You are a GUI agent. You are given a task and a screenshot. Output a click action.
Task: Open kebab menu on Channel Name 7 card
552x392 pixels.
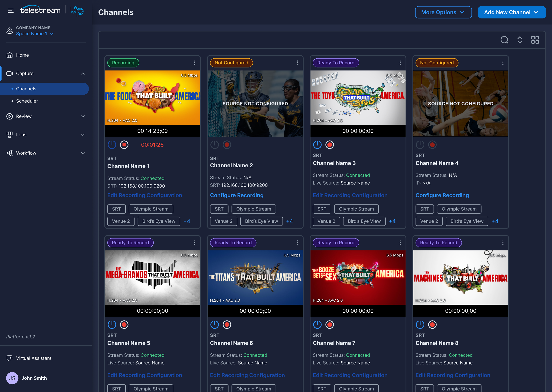coord(400,243)
